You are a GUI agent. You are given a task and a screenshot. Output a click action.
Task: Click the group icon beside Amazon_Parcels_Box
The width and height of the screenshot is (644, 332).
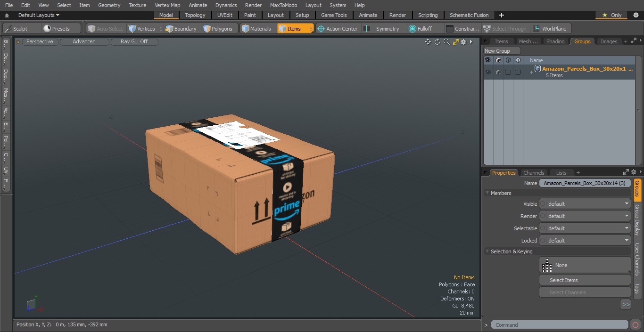tap(537, 69)
